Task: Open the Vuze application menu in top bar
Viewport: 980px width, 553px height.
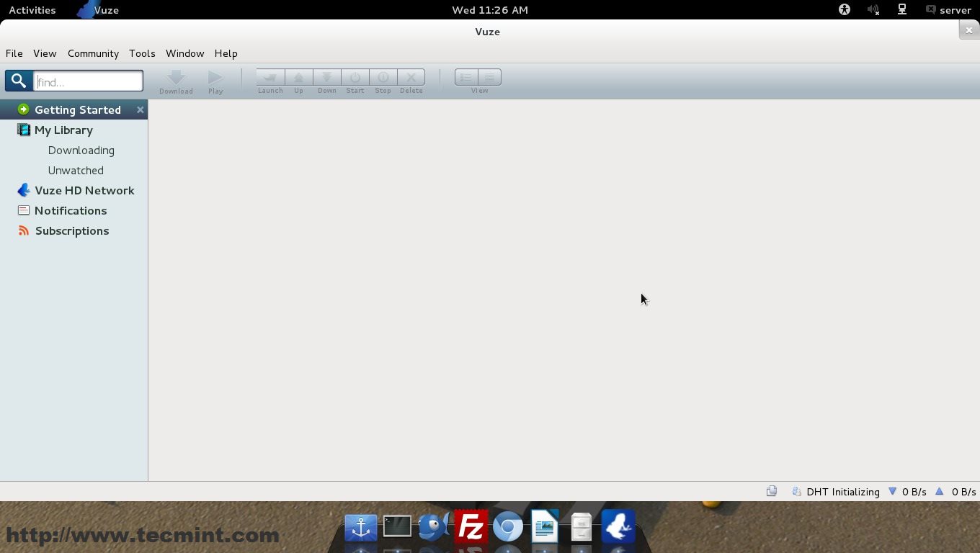Action: point(99,10)
